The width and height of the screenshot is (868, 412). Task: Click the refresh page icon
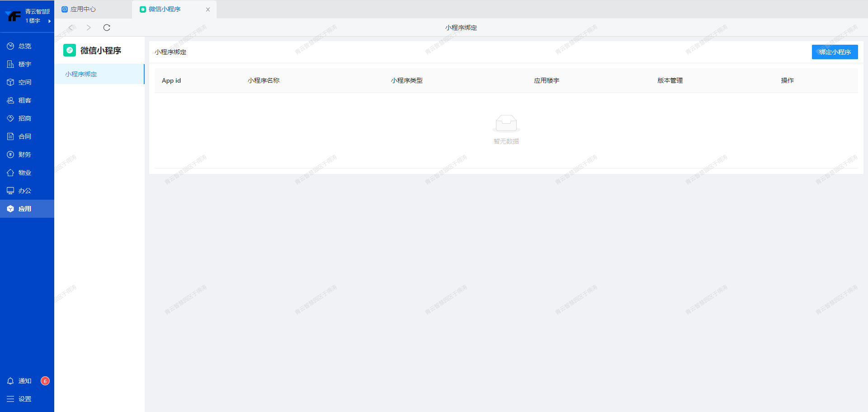[107, 28]
